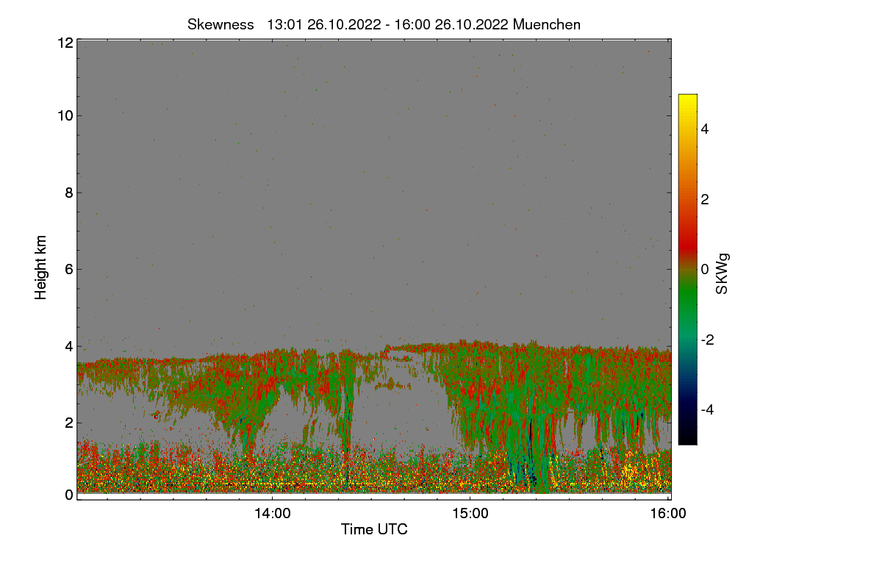The width and height of the screenshot is (882, 588).
Task: Click the '8' height tick label
Action: (68, 193)
